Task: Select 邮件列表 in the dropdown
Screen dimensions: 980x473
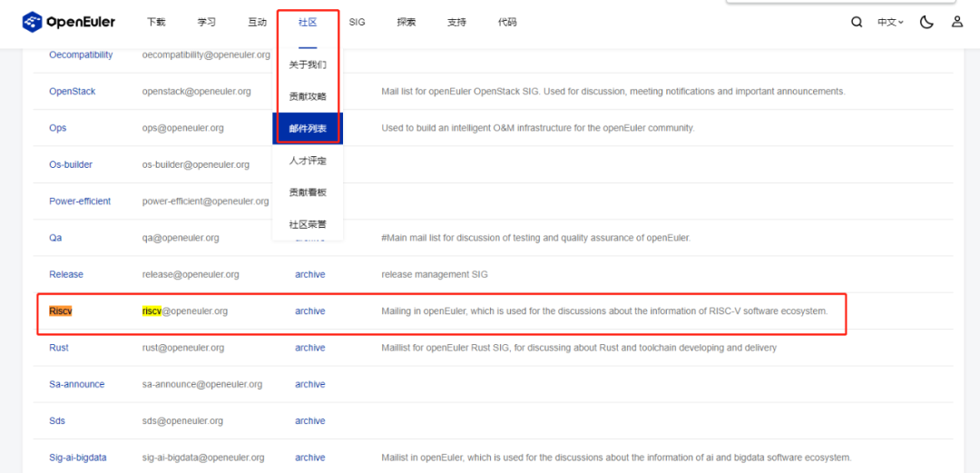Action: pyautogui.click(x=308, y=128)
